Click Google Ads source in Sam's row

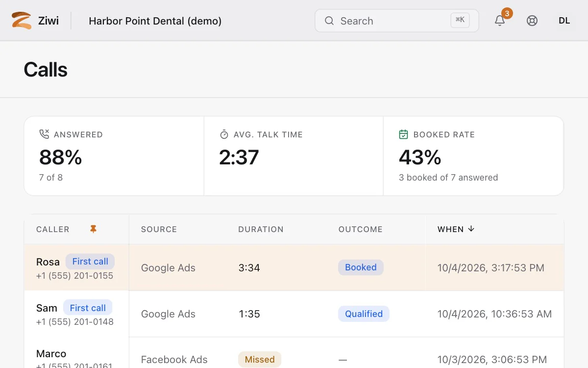(x=168, y=314)
